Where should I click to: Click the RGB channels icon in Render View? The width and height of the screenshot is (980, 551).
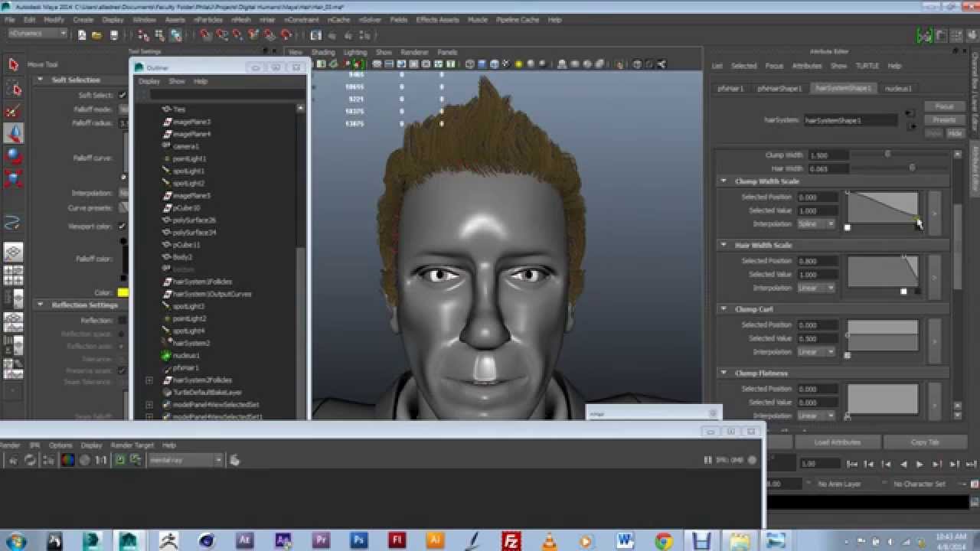pyautogui.click(x=68, y=460)
